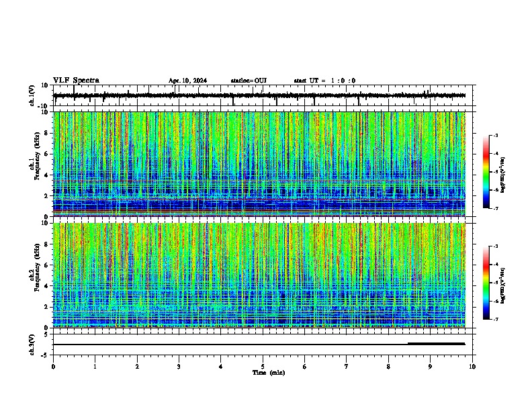
Task: Click the ch.2 spectrogram color scale bar
Action: tap(486, 283)
